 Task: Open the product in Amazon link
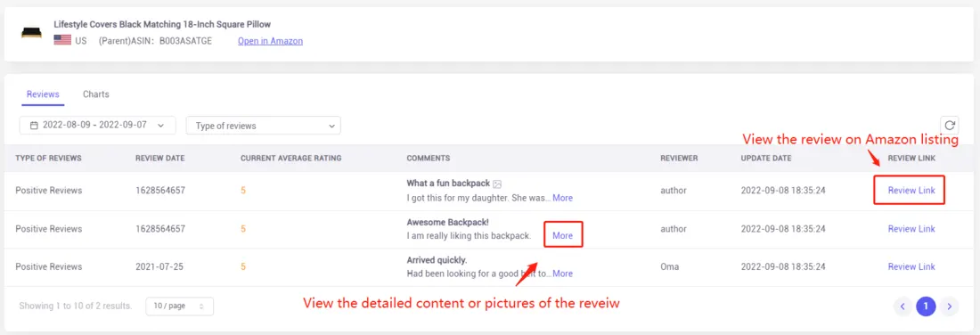[x=270, y=41]
